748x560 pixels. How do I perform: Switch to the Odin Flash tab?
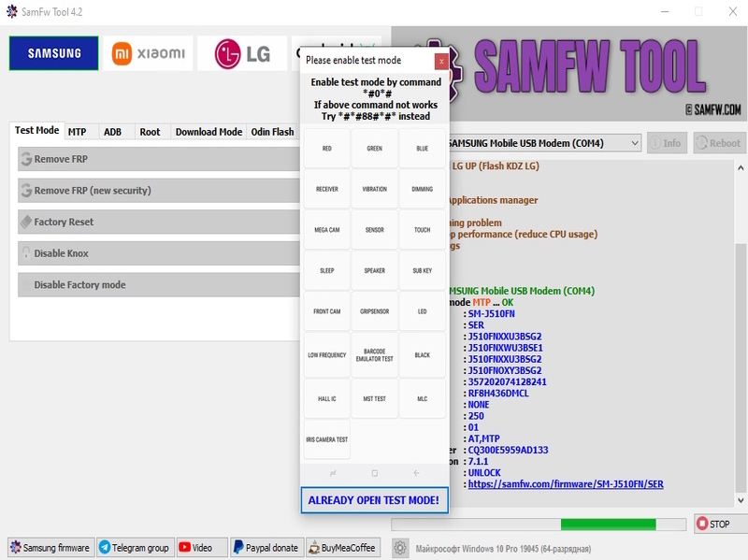(x=272, y=132)
